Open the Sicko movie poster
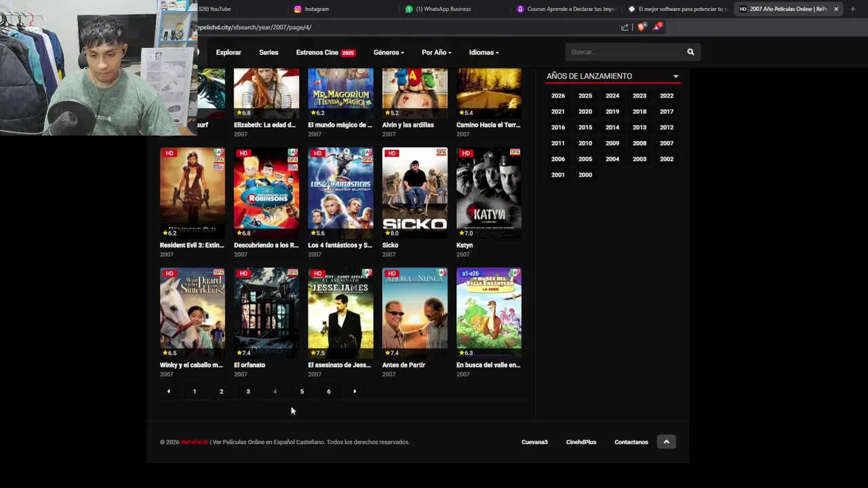The width and height of the screenshot is (868, 488). point(415,192)
